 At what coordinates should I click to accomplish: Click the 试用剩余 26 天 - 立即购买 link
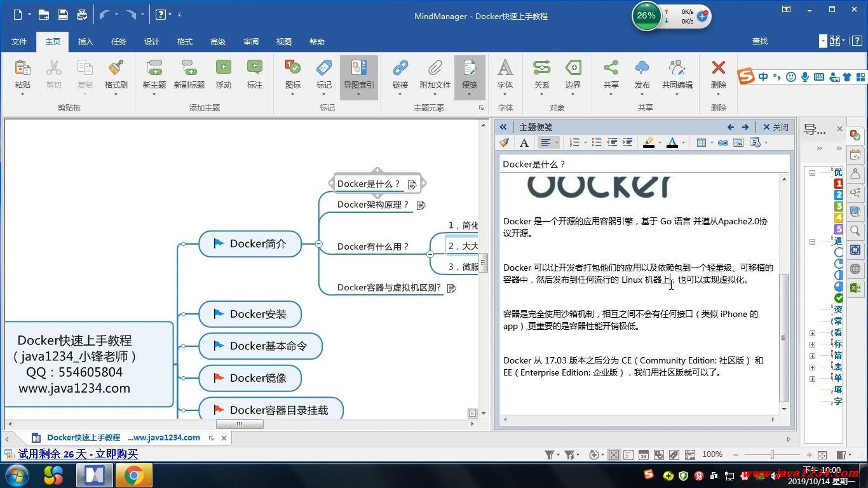(x=78, y=454)
